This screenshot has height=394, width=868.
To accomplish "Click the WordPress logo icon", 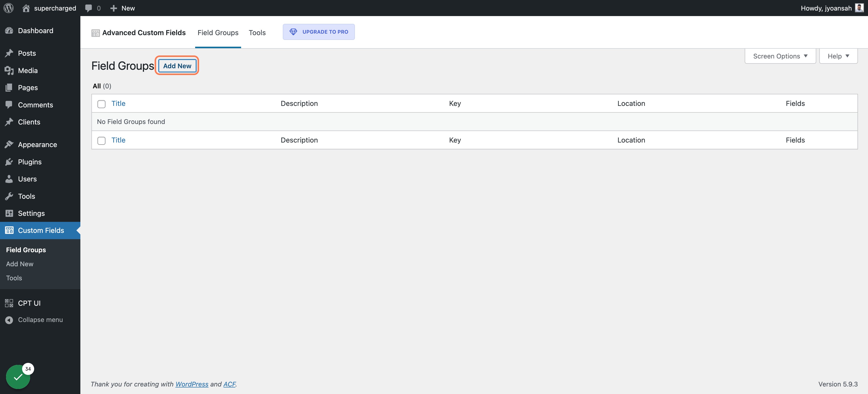I will tap(9, 8).
